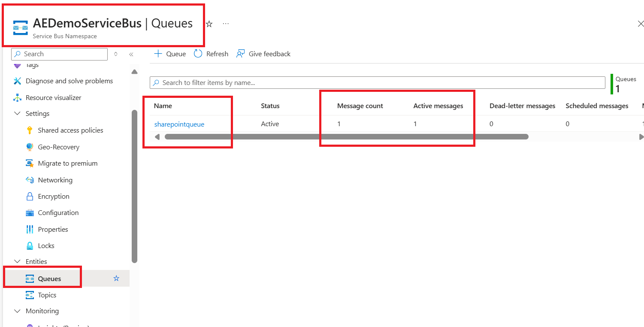Open Locks page

[46, 246]
